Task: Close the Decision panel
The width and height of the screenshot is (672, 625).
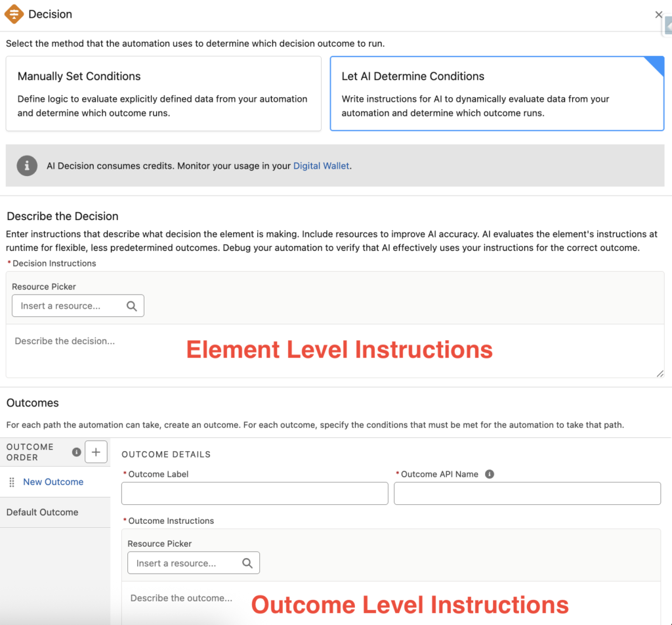Action: [658, 14]
